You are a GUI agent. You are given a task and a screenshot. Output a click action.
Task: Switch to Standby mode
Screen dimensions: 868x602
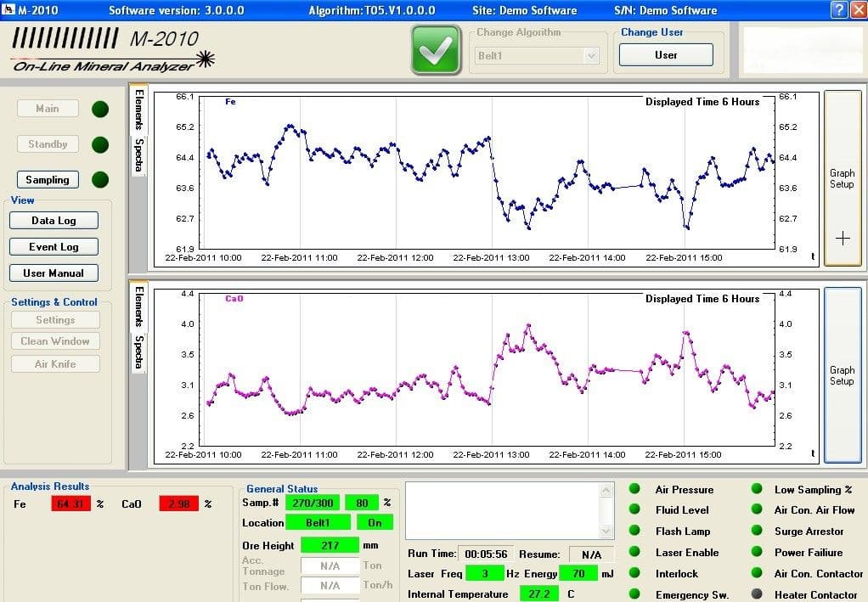[x=48, y=144]
